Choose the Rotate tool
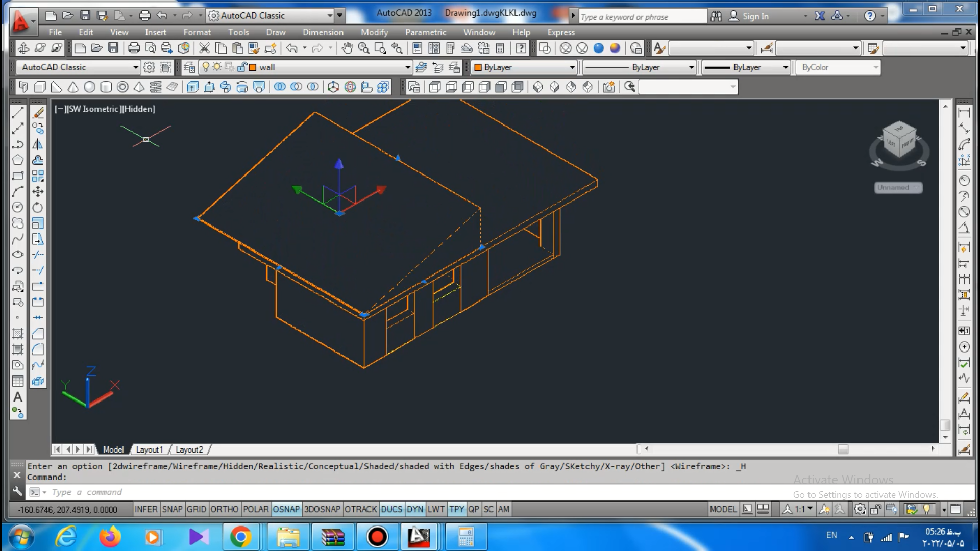980x551 pixels. point(38,208)
